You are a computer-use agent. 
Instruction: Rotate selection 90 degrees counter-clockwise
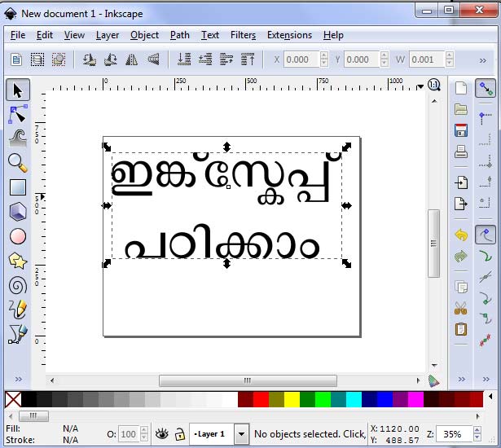(x=89, y=59)
